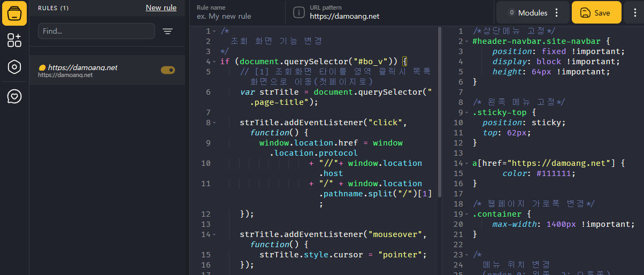
Task: Open the three-dot menu next to Modules
Action: pyautogui.click(x=557, y=13)
